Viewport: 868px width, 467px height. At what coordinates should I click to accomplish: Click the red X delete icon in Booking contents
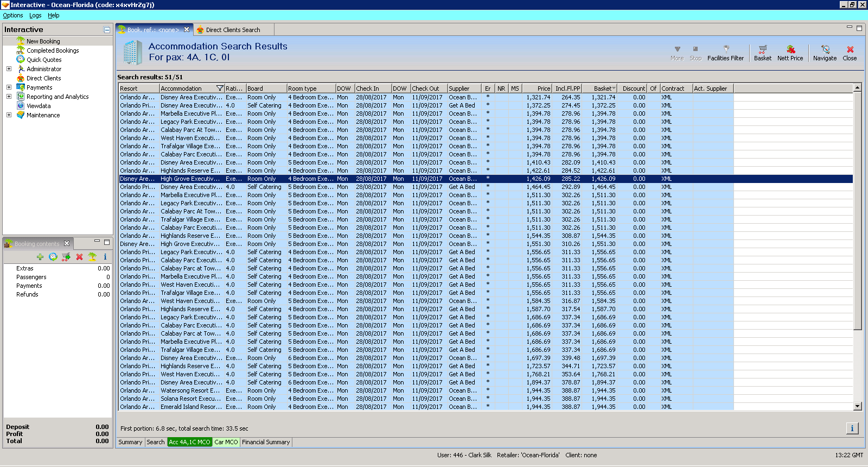point(79,257)
